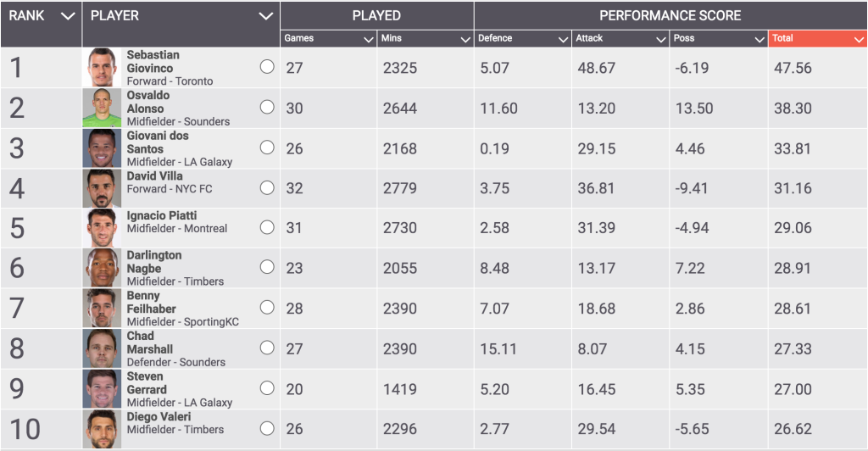Click Benny Feilhaber's name
The height and width of the screenshot is (451, 868).
click(151, 302)
